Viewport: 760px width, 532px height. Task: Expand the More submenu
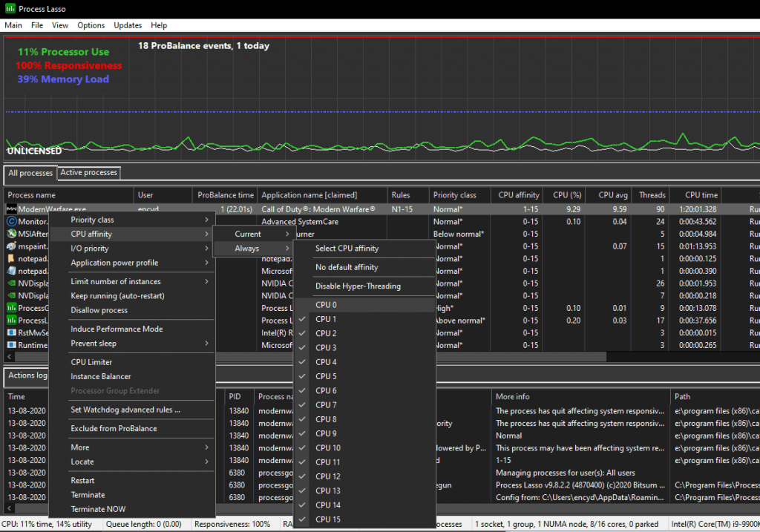click(x=132, y=447)
